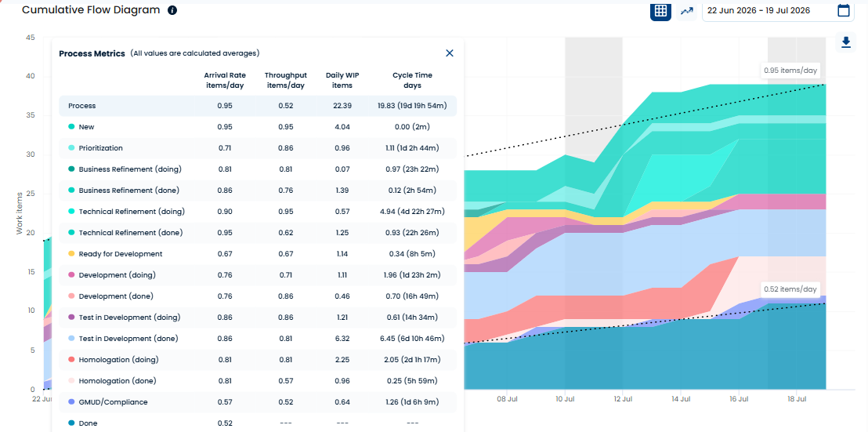
Task: Select the Development (done) row label
Action: point(116,296)
